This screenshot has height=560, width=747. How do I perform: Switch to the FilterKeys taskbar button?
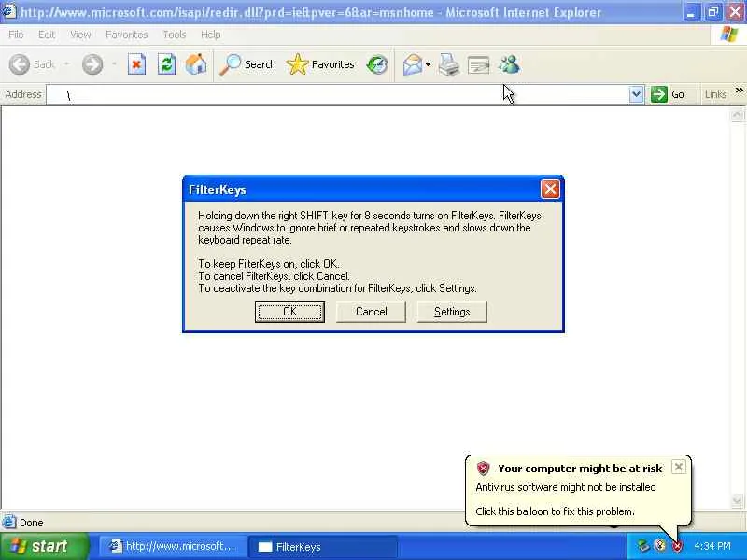tap(323, 547)
